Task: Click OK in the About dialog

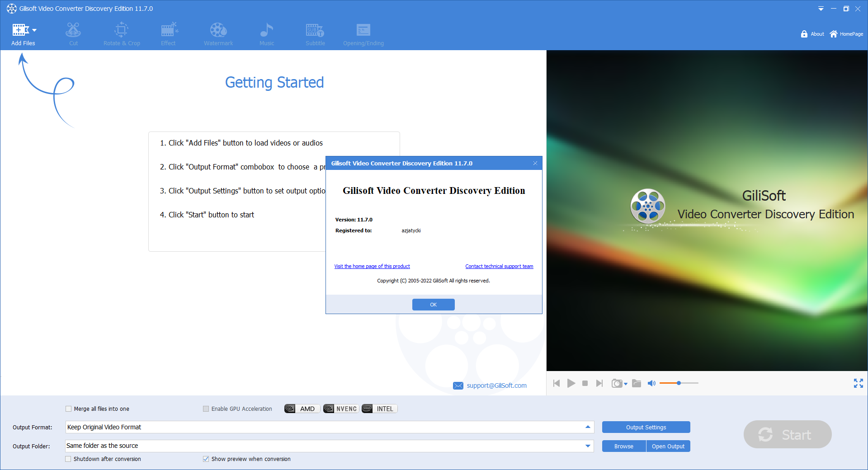Action: [x=434, y=305]
